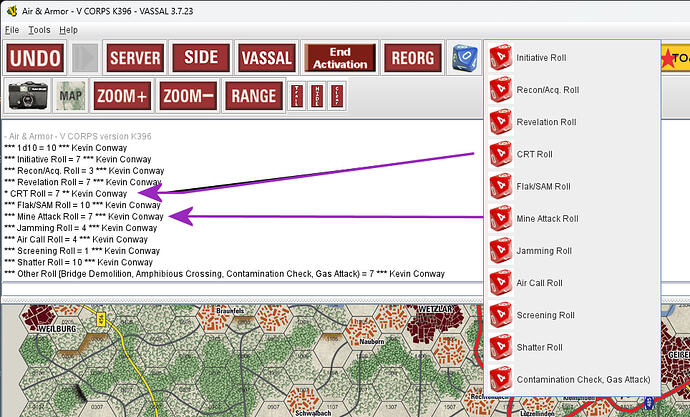This screenshot has width=690, height=417.
Task: Click the SIDE button to change sides
Action: click(x=201, y=58)
